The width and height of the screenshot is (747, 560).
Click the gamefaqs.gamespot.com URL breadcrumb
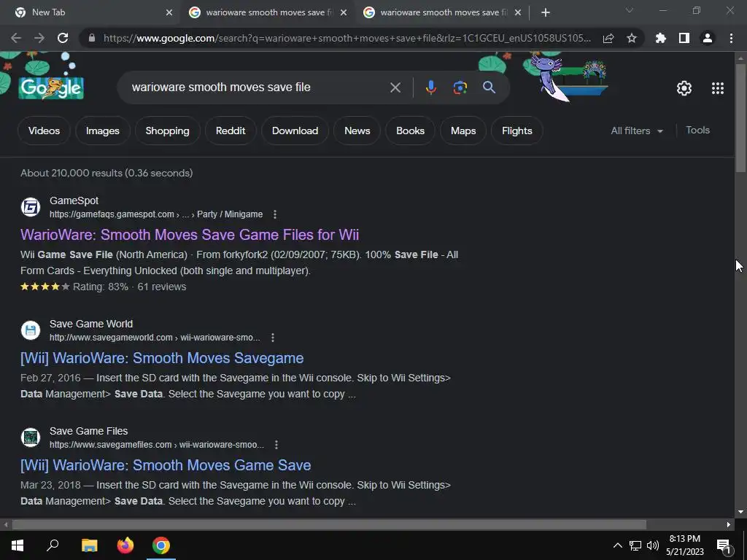click(x=156, y=215)
